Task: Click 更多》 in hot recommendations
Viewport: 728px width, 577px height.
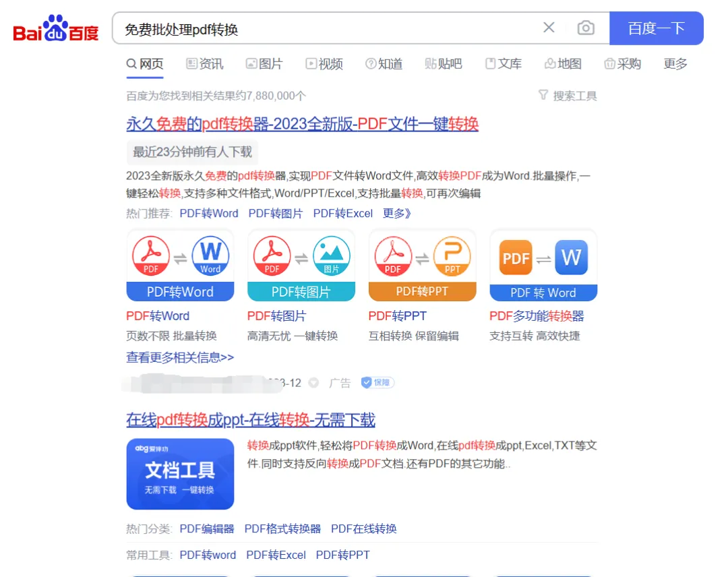Action: (396, 214)
